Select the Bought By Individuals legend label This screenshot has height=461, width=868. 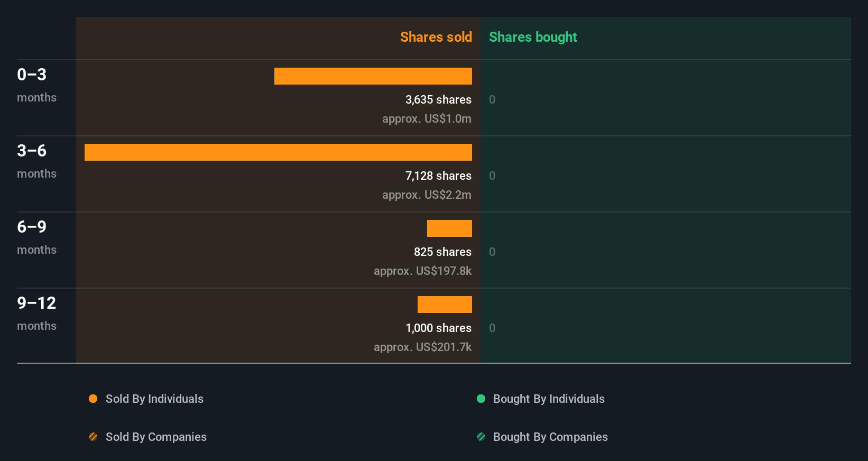[x=549, y=399]
